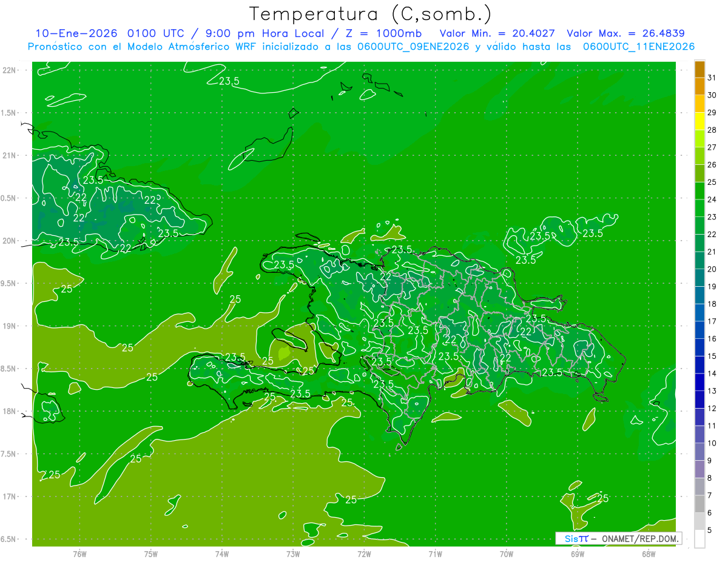Click the '73W' longitude axis label
The height and width of the screenshot is (562, 728).
click(293, 554)
